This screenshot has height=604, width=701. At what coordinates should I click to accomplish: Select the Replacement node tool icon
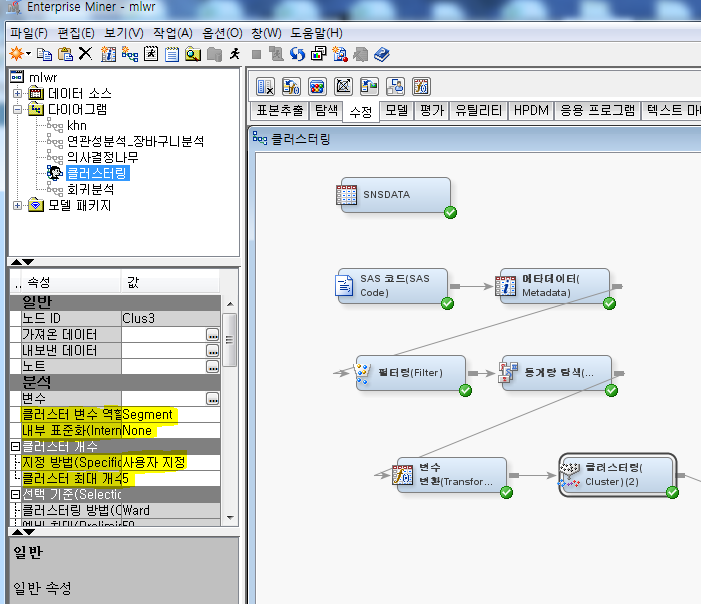click(x=369, y=86)
